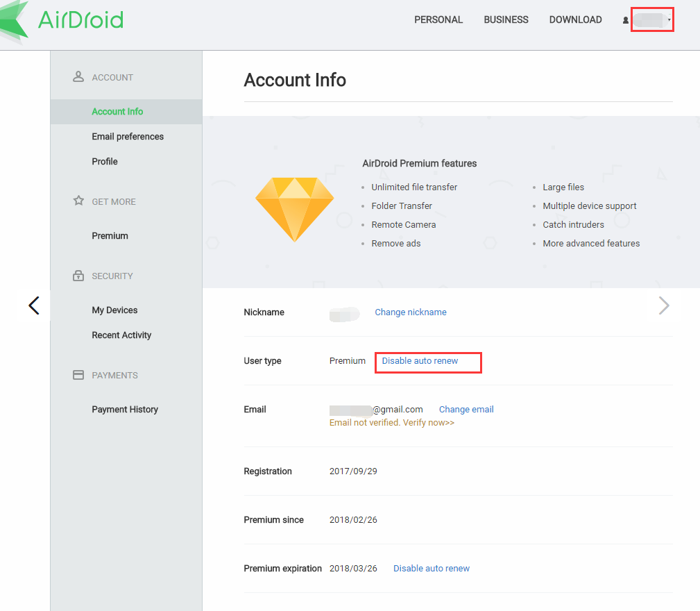Click the SECURITY section heading
Viewport: 700px width, 611px height.
112,276
